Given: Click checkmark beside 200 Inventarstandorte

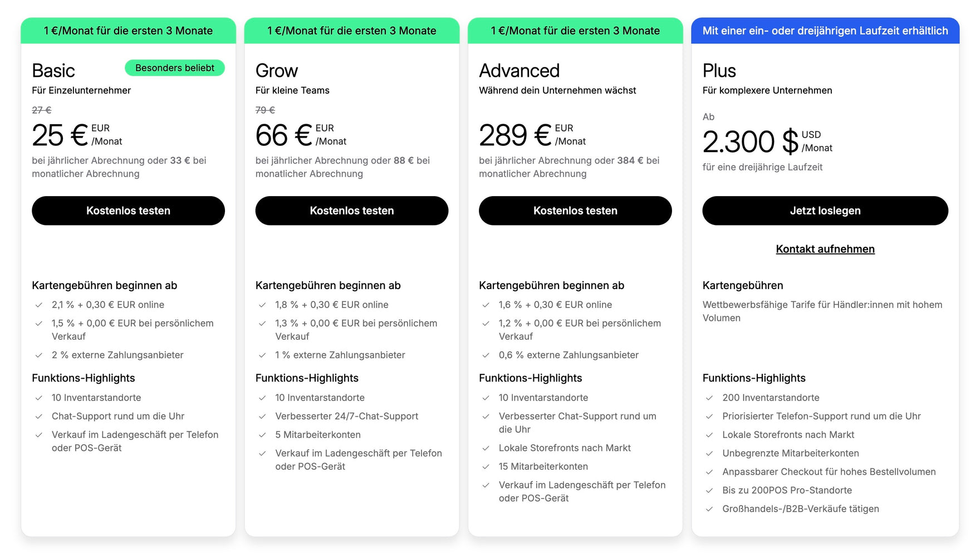Looking at the screenshot, I should 709,398.
